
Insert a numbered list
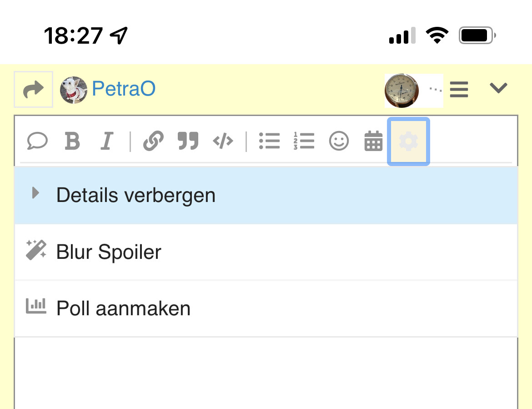[x=304, y=141]
